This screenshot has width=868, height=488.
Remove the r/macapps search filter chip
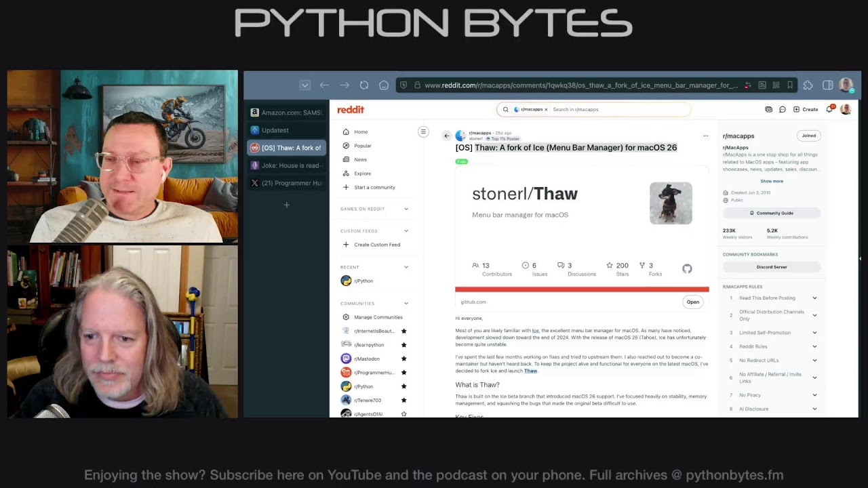[x=546, y=109]
